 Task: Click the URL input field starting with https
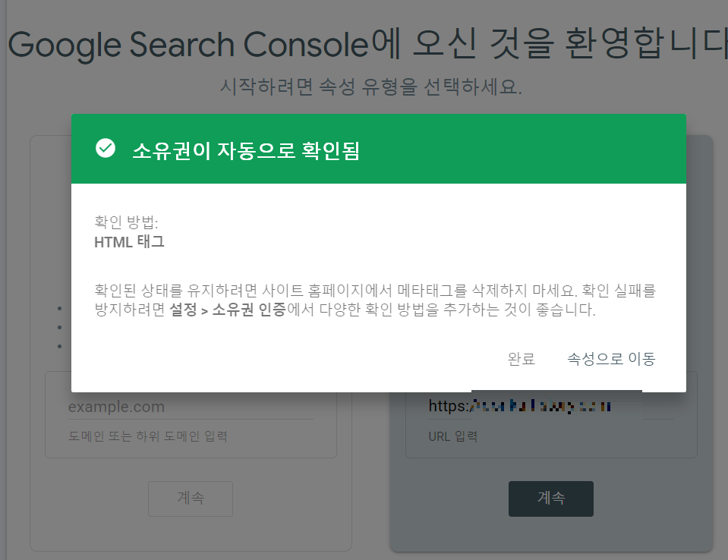tap(550, 407)
